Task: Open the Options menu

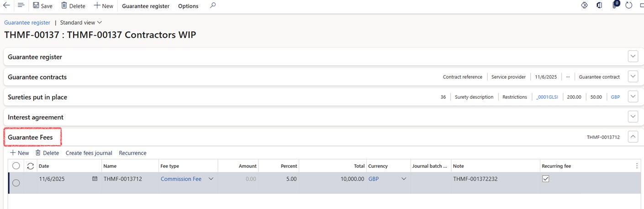Action: pos(188,6)
